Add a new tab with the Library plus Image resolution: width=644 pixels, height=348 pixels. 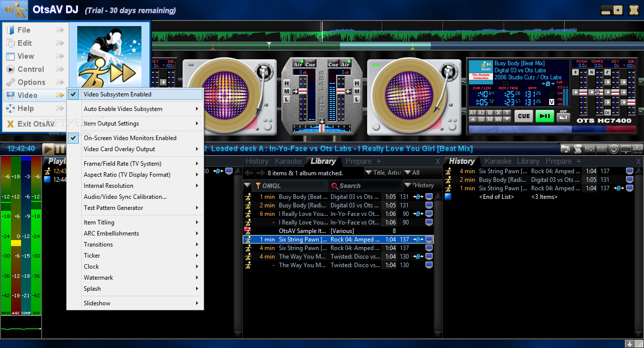(379, 161)
